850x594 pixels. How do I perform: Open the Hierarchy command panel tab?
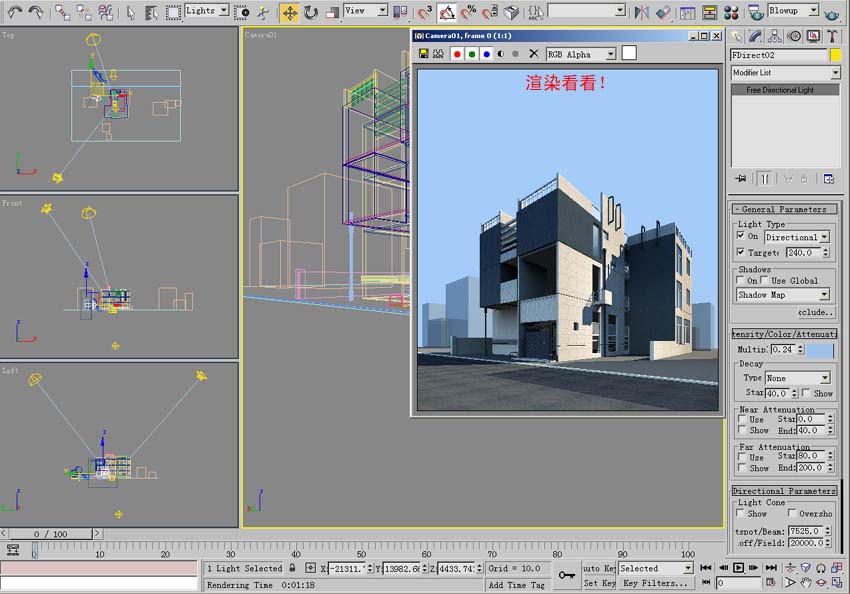click(776, 36)
